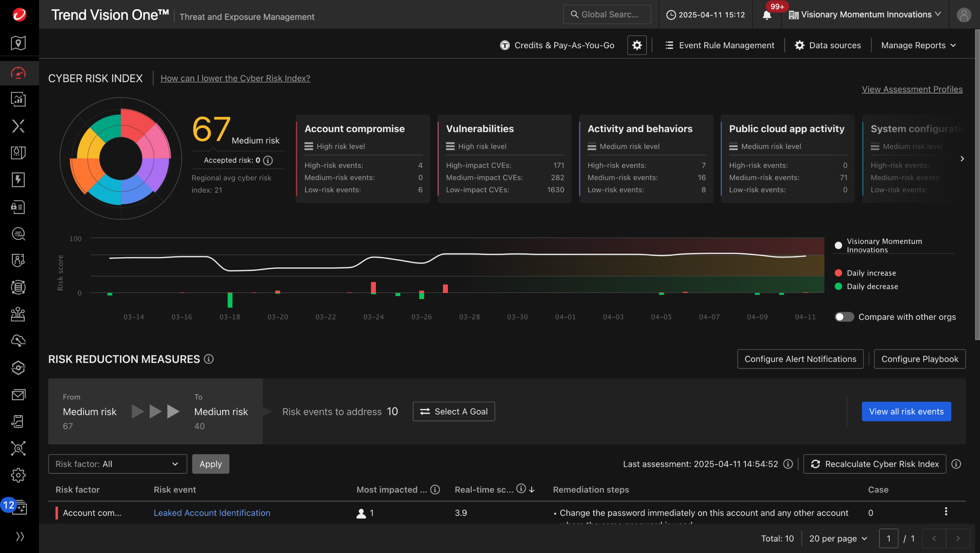Click the envelope email sidebar icon
Image resolution: width=980 pixels, height=553 pixels.
coord(18,394)
